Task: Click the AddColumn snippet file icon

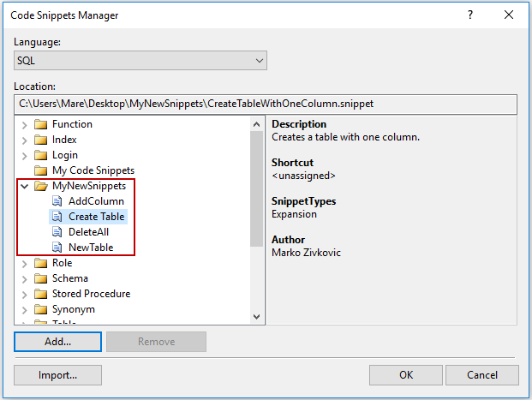Action: (57, 201)
